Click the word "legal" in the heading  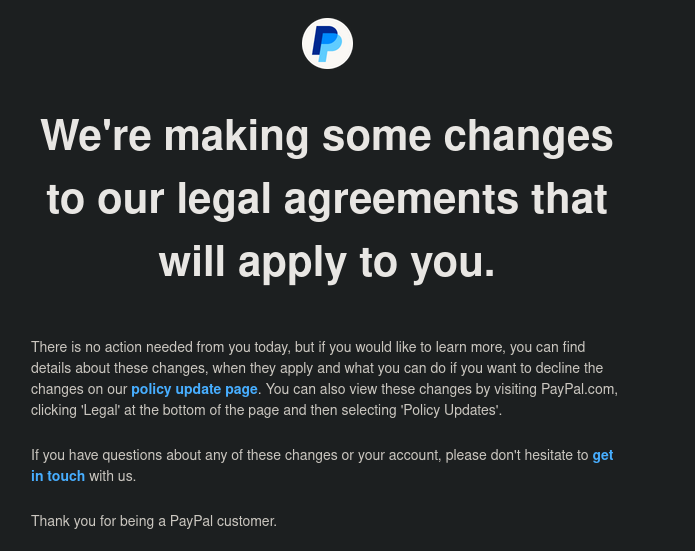pos(224,199)
